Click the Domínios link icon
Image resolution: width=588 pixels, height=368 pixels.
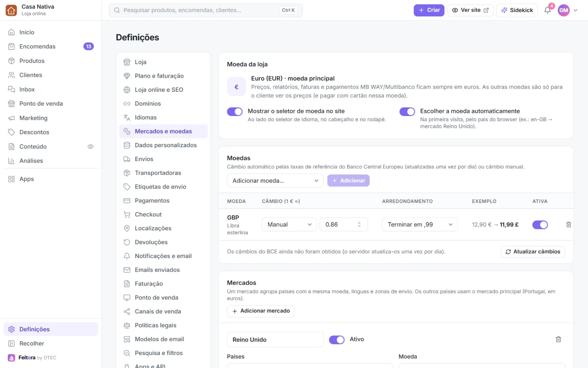127,104
